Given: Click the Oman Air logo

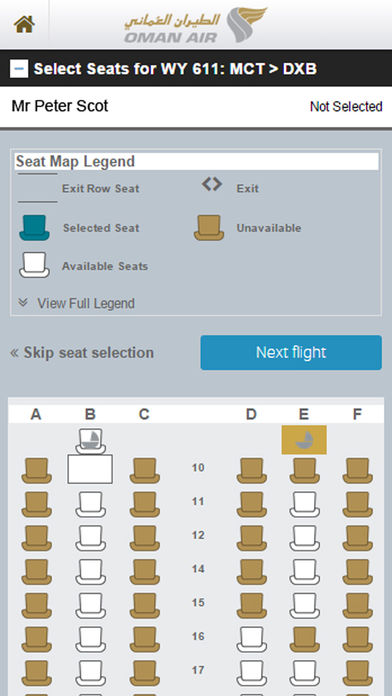Looking at the screenshot, I should click(195, 25).
